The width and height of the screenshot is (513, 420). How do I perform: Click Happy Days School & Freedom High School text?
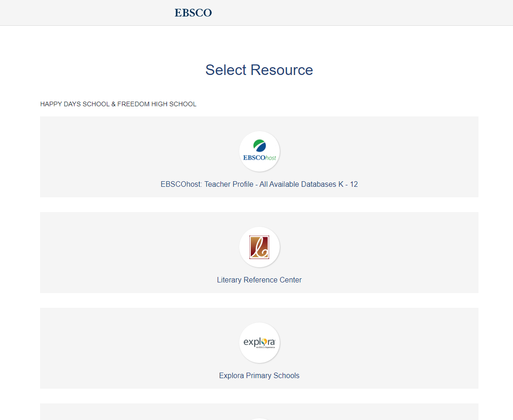click(x=118, y=104)
